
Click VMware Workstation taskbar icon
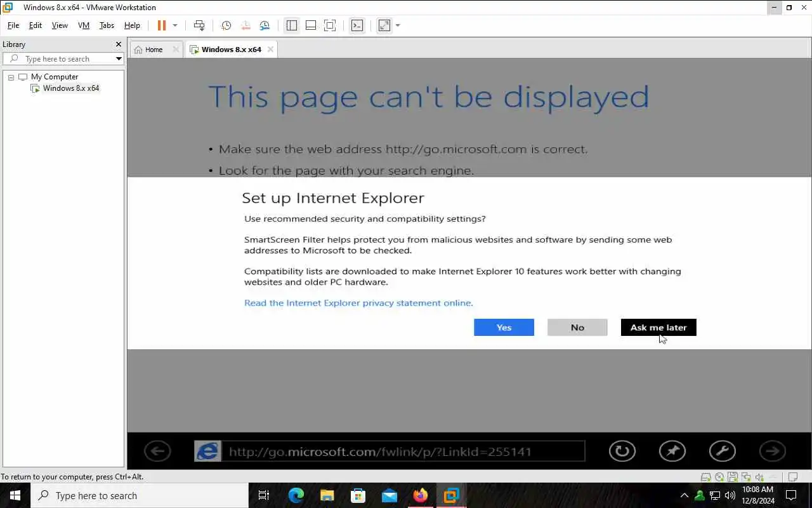pyautogui.click(x=451, y=495)
